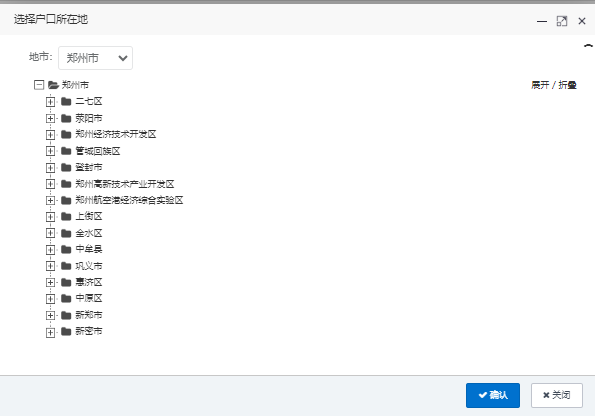595x416 pixels.
Task: Click the folder icon next to 二七区
Action: 66,101
